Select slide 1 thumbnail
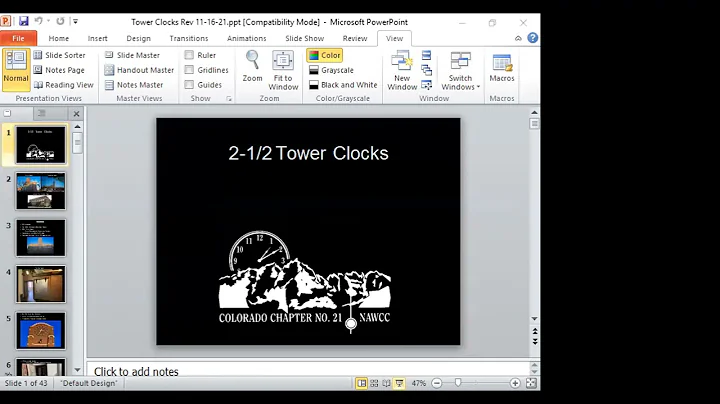Screen dimensions: 720x404 click(41, 145)
